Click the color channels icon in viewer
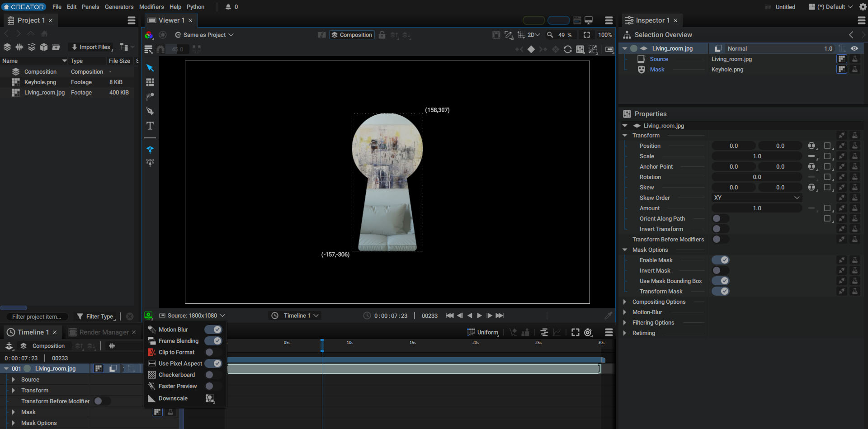 point(149,35)
